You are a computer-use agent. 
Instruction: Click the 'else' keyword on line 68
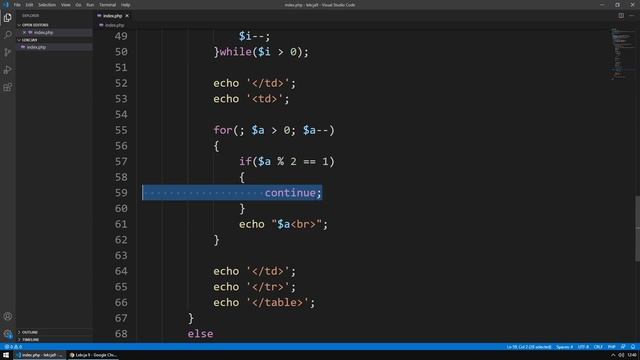point(200,334)
